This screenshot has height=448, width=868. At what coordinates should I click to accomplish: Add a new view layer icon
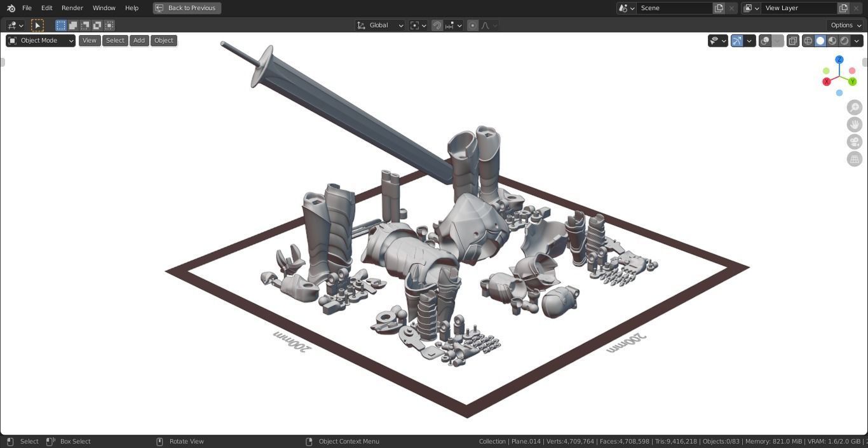(843, 8)
